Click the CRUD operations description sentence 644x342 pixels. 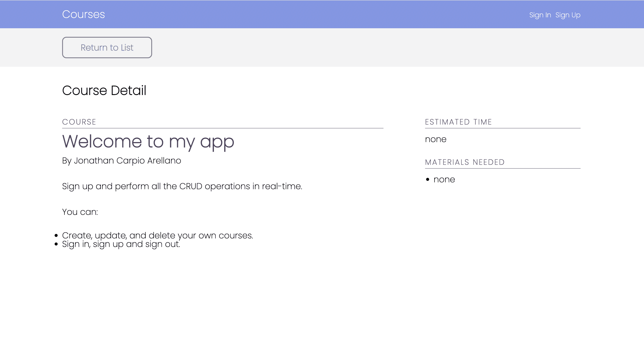(182, 186)
